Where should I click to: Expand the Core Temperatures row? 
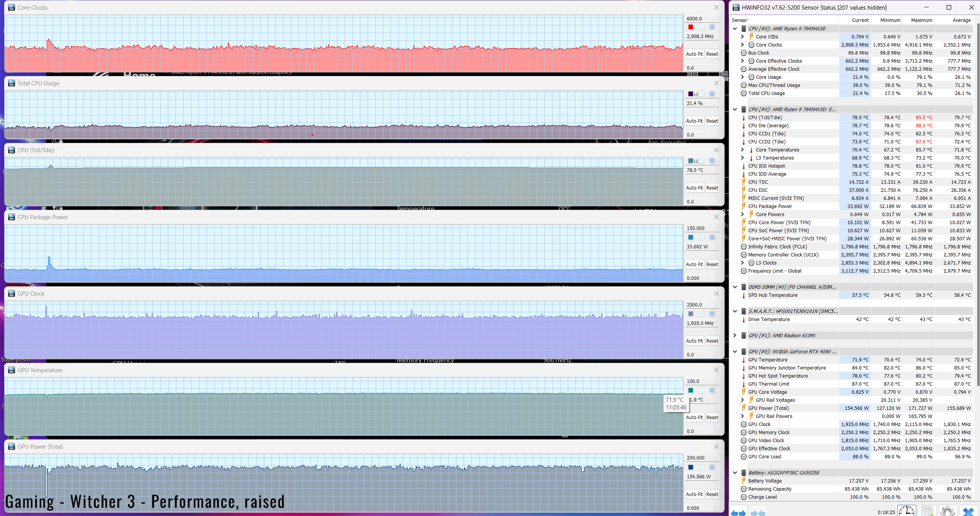[x=742, y=150]
